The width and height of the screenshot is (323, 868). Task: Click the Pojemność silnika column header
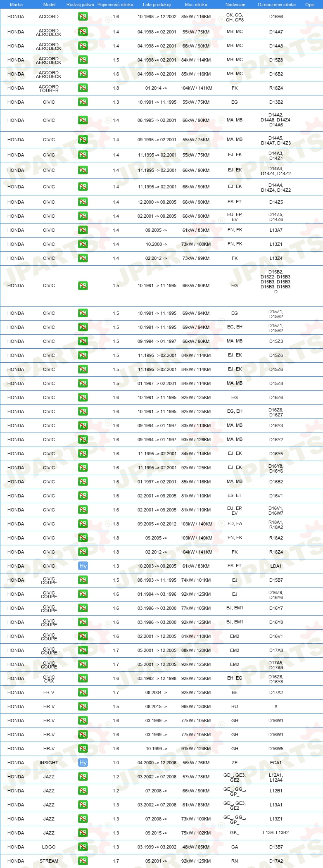(115, 5)
